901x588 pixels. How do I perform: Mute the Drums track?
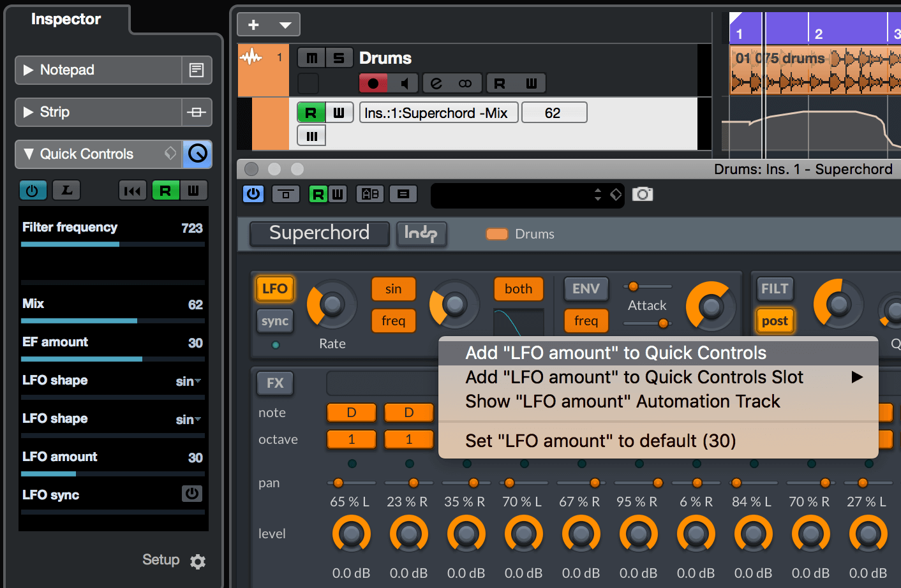pyautogui.click(x=311, y=58)
